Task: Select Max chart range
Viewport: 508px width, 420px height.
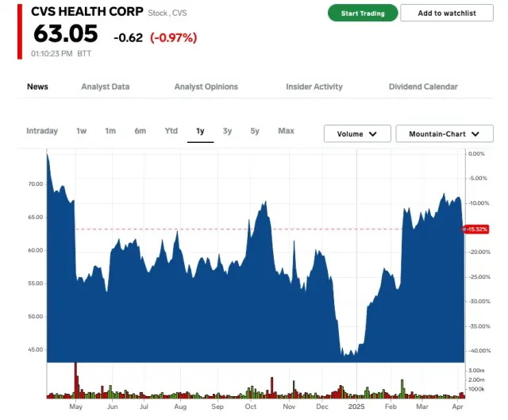Action: click(286, 131)
